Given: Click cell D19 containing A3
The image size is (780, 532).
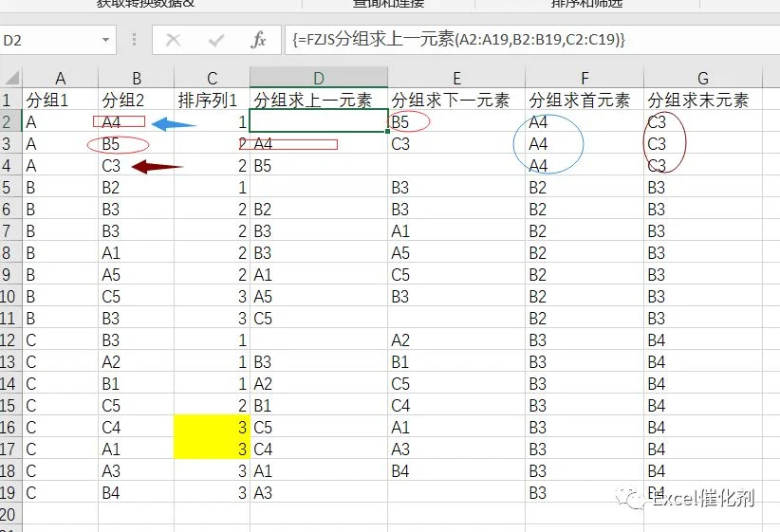Looking at the screenshot, I should (x=319, y=493).
